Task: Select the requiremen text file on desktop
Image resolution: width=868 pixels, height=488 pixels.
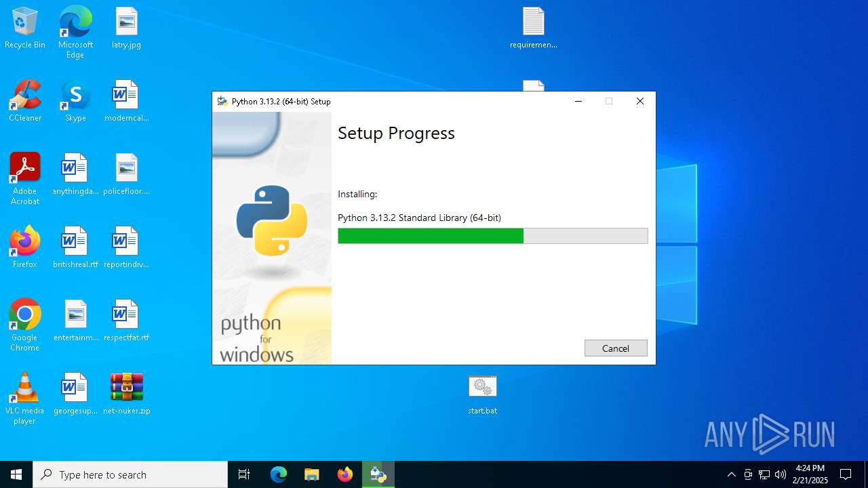Action: pyautogui.click(x=534, y=28)
